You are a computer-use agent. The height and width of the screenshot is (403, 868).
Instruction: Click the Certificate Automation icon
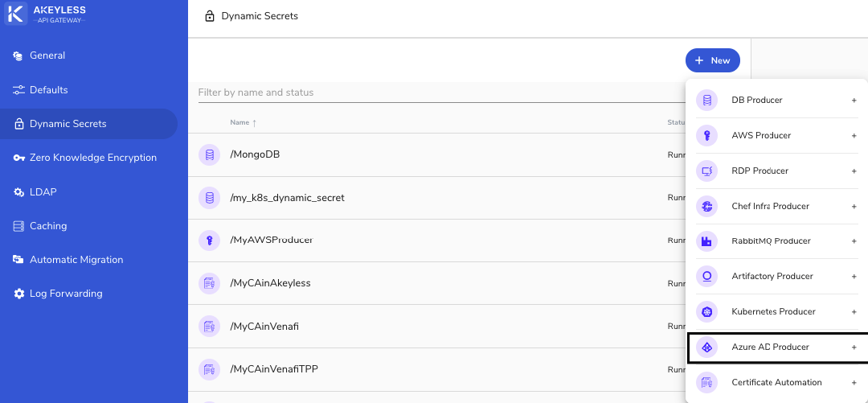[x=706, y=383]
